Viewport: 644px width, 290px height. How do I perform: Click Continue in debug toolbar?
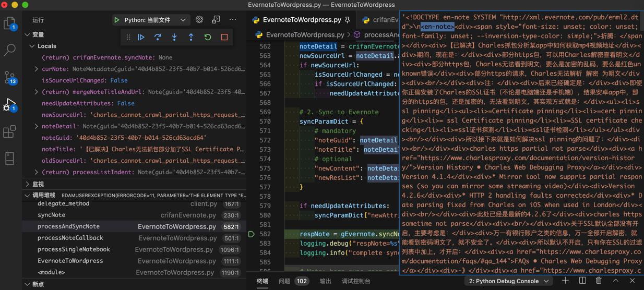point(141,38)
